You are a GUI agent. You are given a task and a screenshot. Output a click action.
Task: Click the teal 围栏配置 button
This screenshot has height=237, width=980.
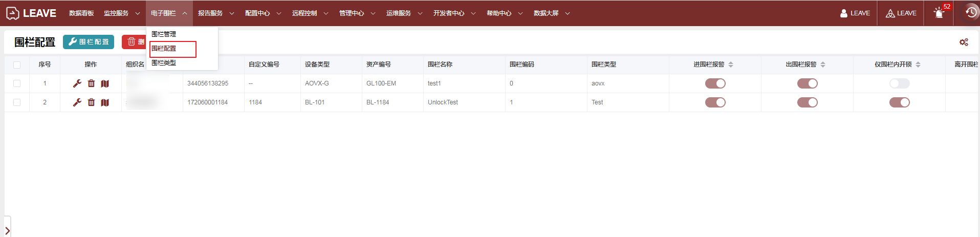(x=89, y=42)
